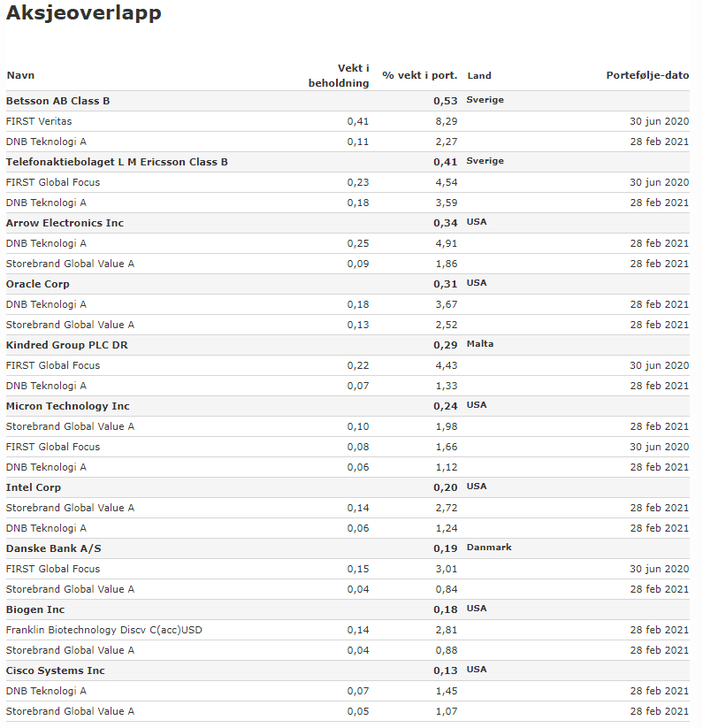Click the 0,15 holding weight value
This screenshot has width=703, height=728.
(x=358, y=569)
